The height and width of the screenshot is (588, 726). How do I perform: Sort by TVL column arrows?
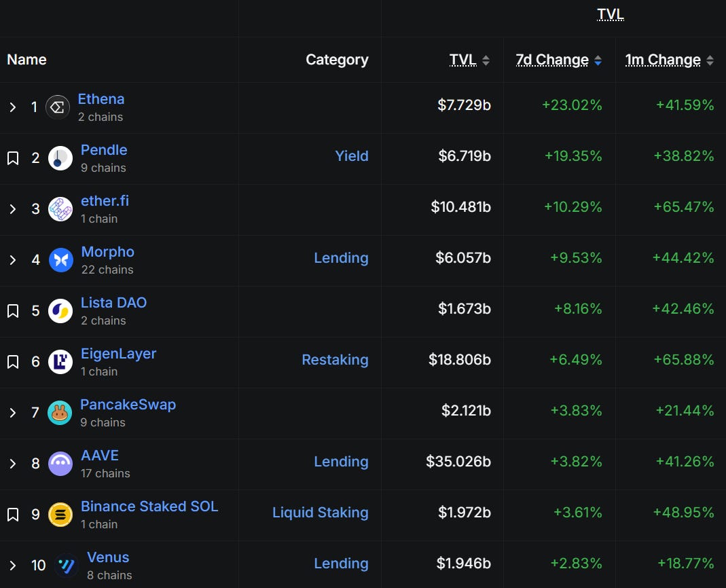pos(486,60)
